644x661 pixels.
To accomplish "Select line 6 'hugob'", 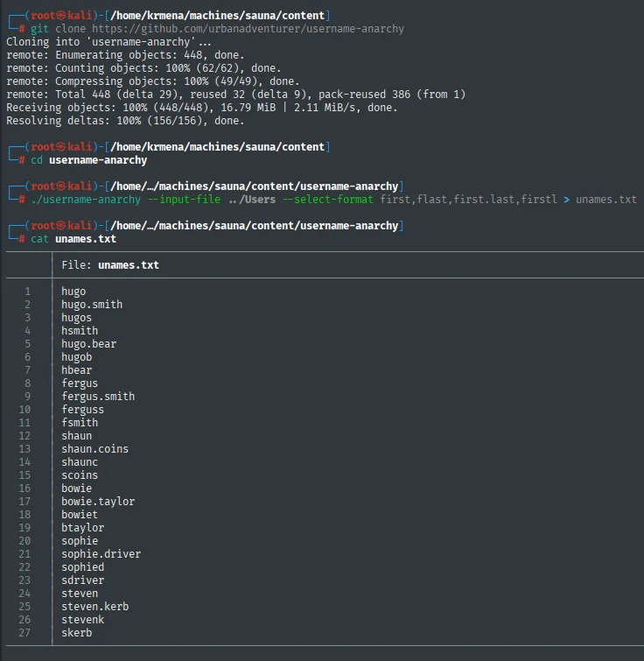I will (77, 356).
